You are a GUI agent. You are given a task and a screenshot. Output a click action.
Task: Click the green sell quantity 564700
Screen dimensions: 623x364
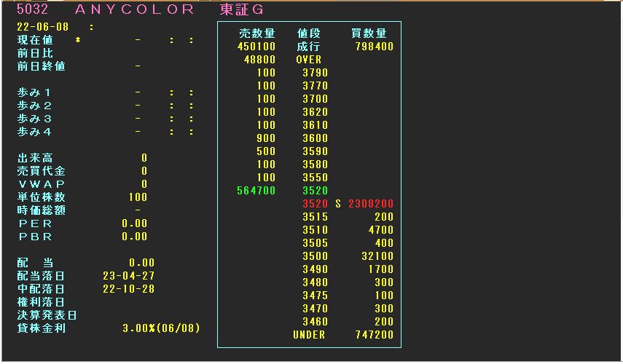coord(256,191)
